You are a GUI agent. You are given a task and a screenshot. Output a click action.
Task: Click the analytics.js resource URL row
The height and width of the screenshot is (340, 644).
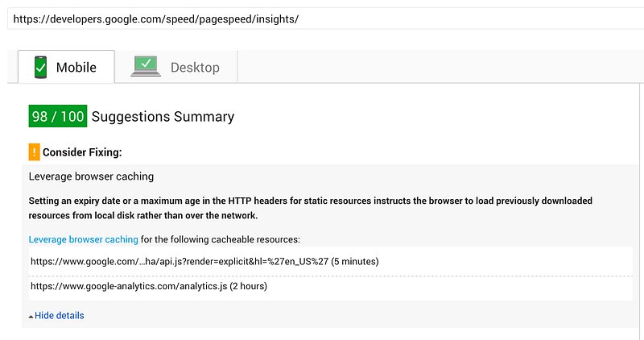(x=331, y=286)
